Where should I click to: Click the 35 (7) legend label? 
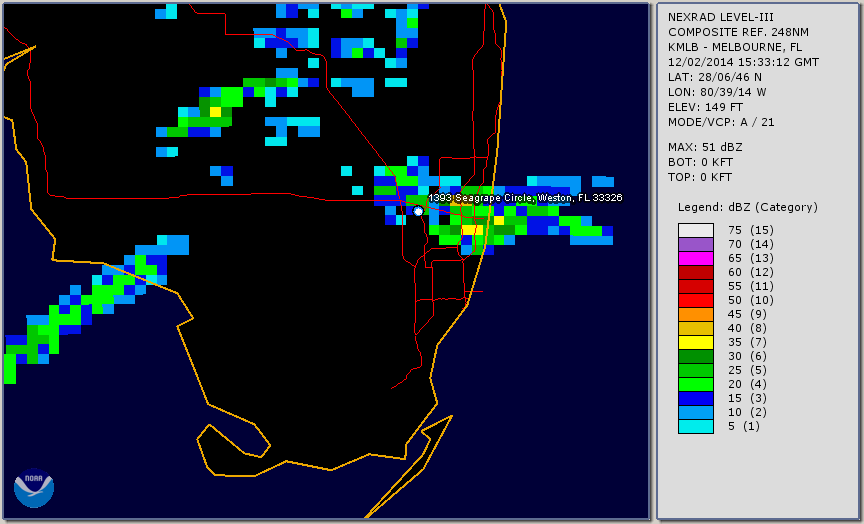coord(747,343)
